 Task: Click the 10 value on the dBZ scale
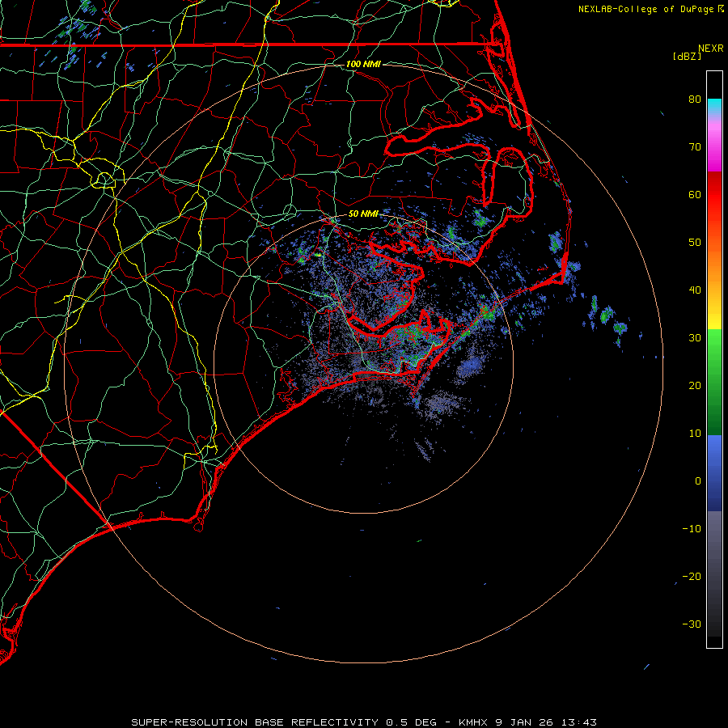(x=695, y=434)
